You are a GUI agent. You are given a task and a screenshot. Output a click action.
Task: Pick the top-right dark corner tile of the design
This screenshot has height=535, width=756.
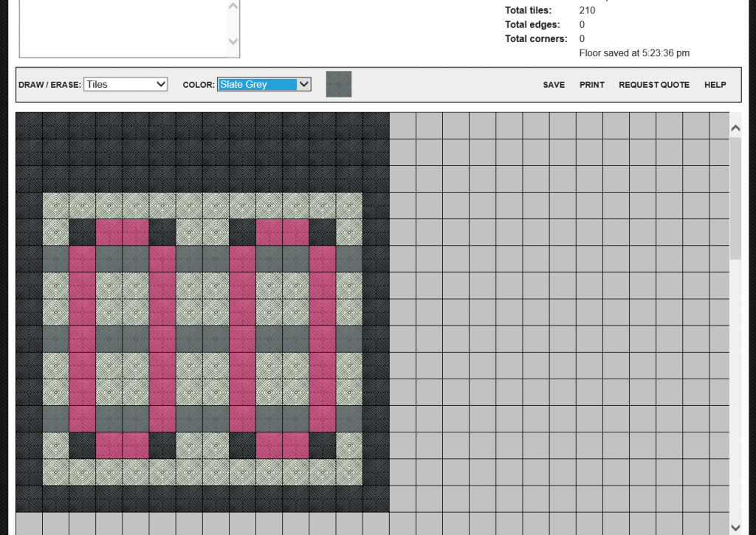(376, 125)
